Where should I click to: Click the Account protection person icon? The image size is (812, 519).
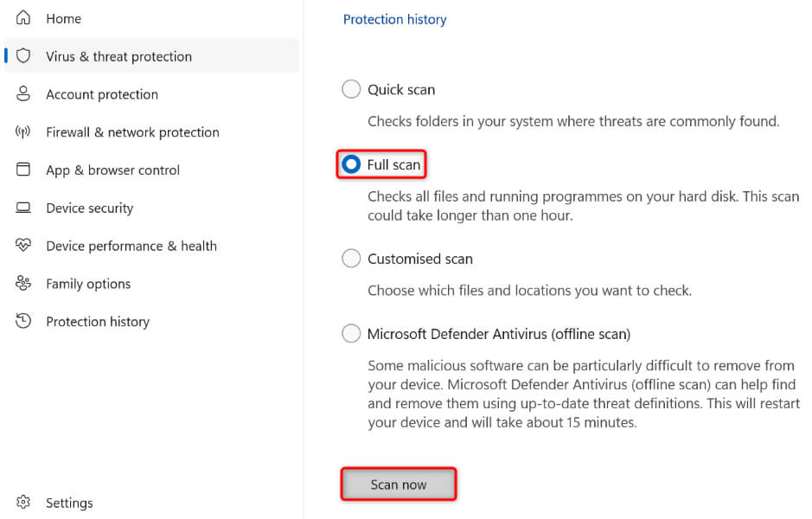point(23,94)
